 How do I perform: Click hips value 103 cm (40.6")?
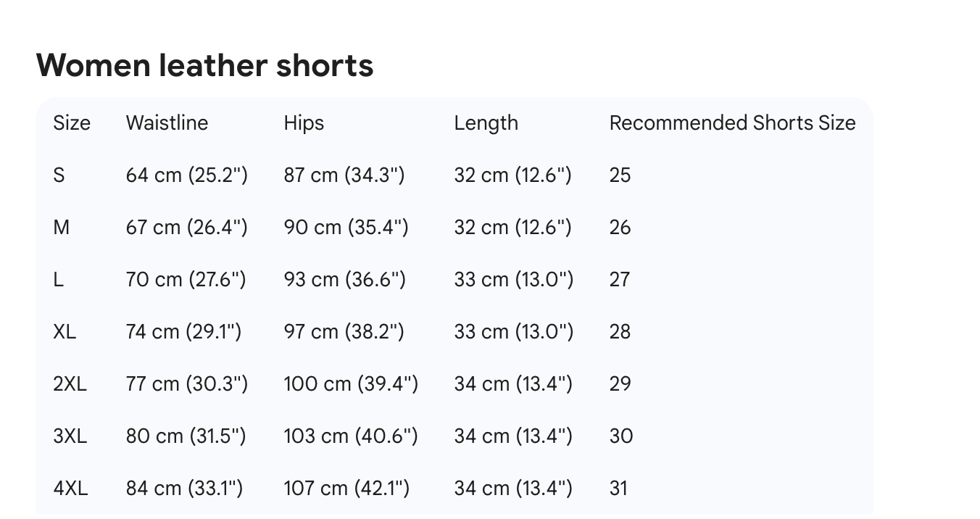coord(351,436)
